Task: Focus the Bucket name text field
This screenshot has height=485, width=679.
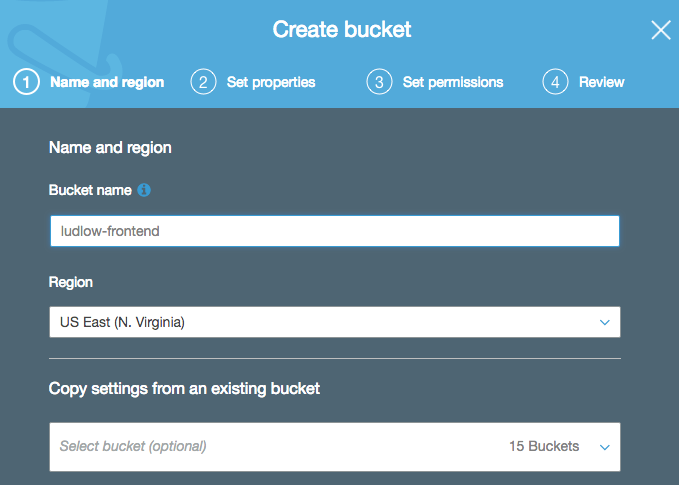Action: [x=334, y=231]
